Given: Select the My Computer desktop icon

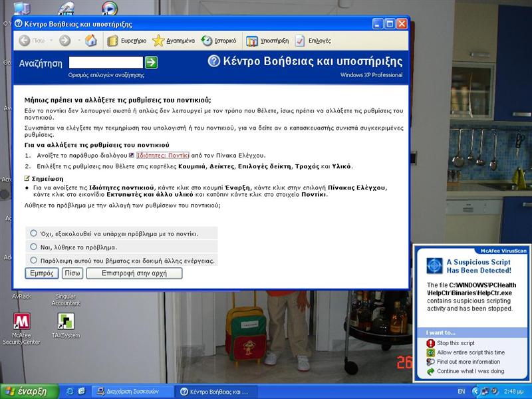Looking at the screenshot, I should click(21, 8).
